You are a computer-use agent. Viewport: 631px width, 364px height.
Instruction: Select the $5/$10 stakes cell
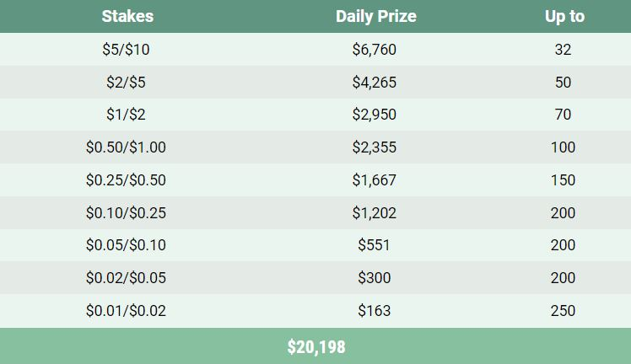126,50
